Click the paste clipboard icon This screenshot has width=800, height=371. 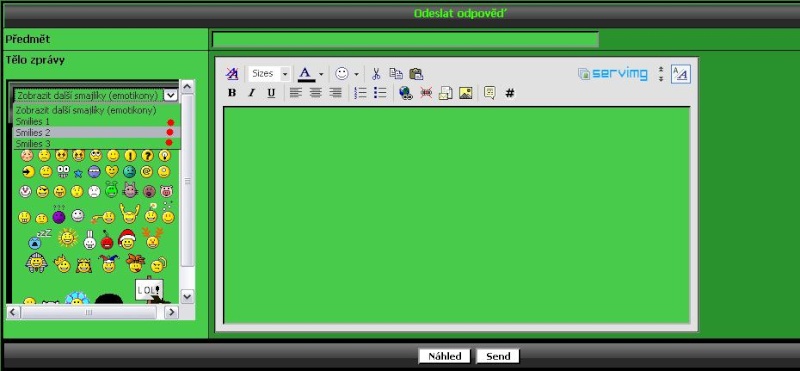pyautogui.click(x=416, y=74)
